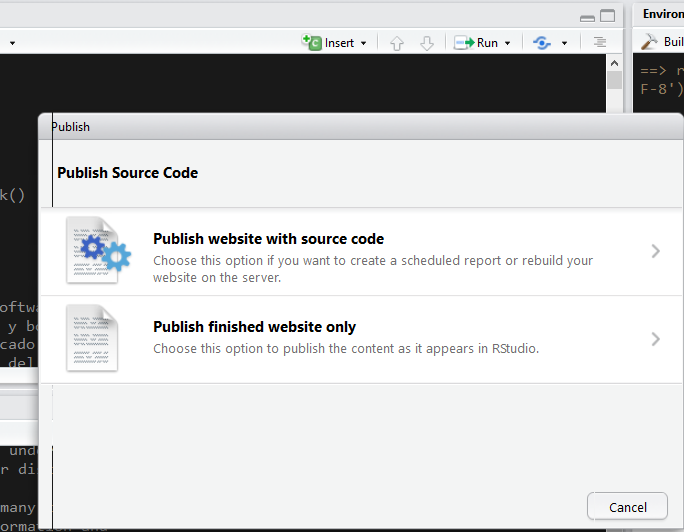Go to next section with down arrow
684x532 pixels.
pyautogui.click(x=427, y=43)
